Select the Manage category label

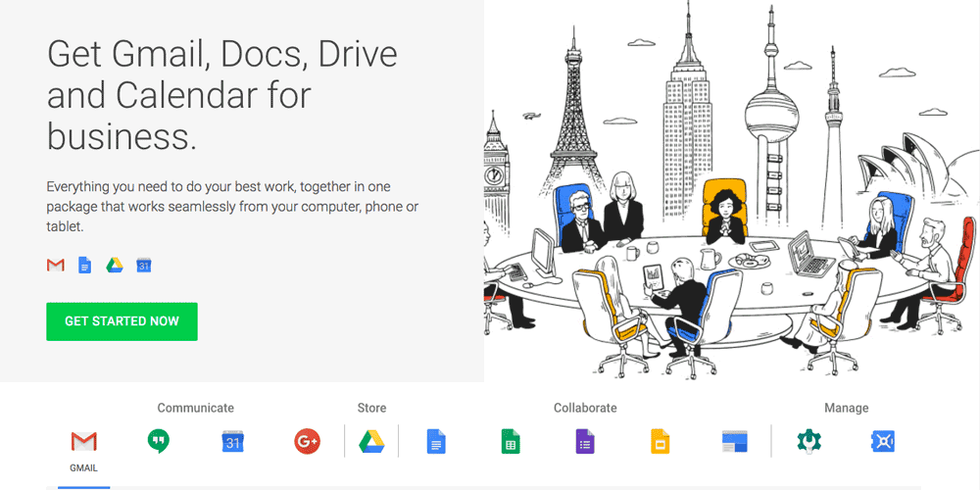847,408
